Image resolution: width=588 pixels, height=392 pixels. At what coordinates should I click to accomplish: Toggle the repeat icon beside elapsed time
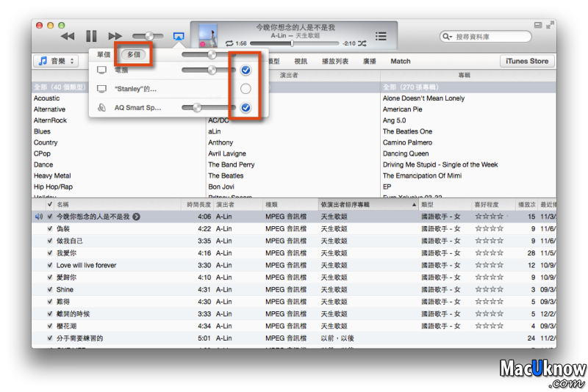click(229, 43)
